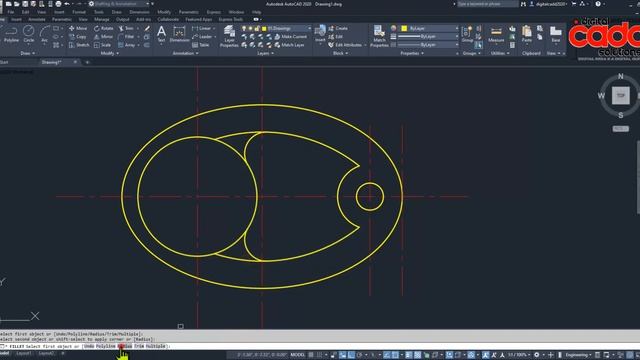Click the Multiple option in command line

point(156,346)
